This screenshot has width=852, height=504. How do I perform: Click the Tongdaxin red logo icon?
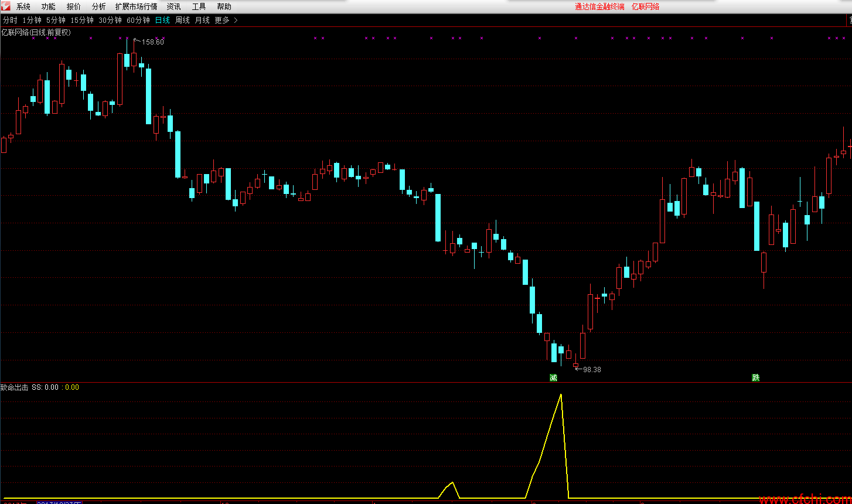(5, 6)
